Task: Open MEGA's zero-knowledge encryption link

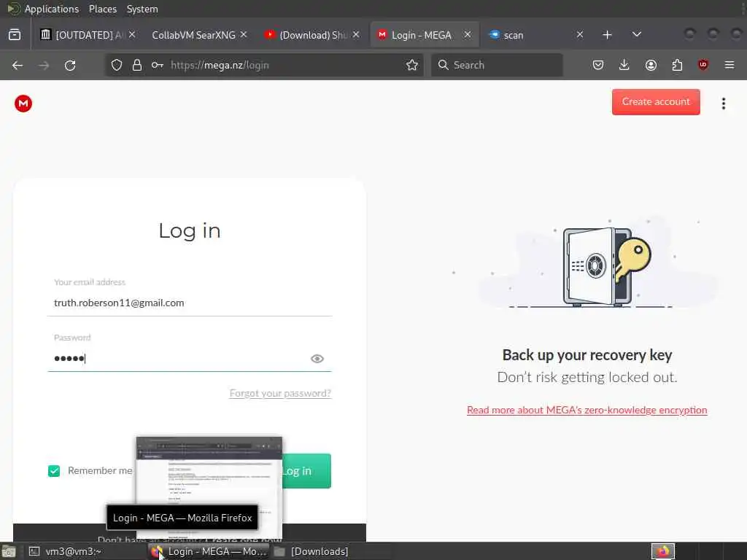Action: (587, 410)
